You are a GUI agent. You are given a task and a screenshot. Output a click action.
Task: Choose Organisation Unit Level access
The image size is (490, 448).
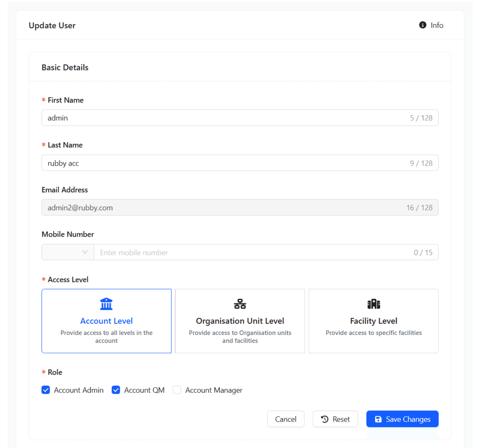240,321
